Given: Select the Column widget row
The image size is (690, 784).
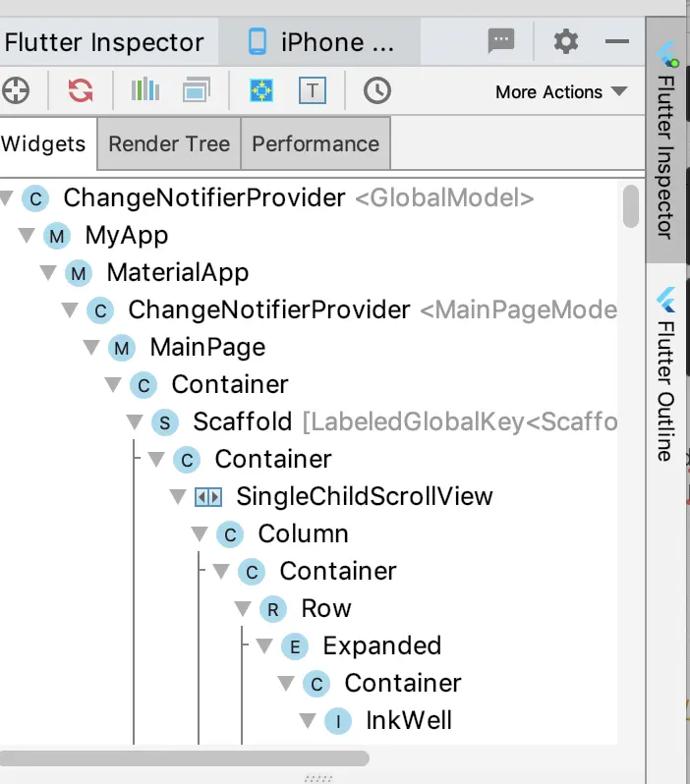Looking at the screenshot, I should point(303,533).
